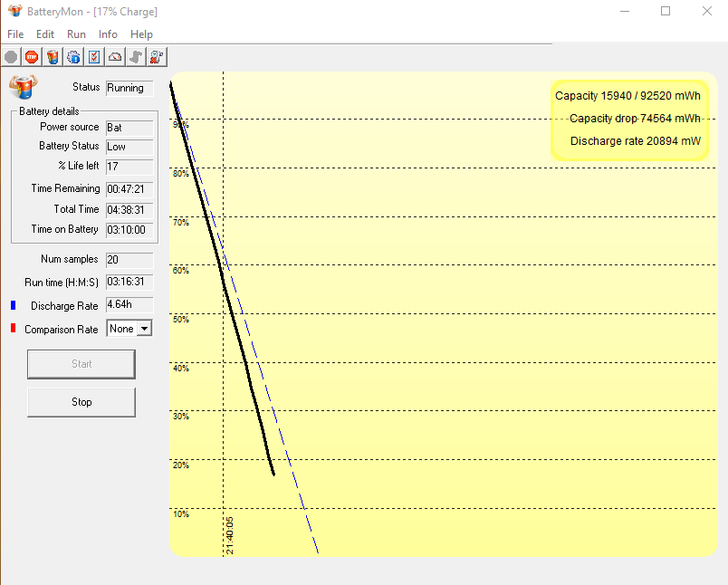Click the last toolbar icon with red X

[157, 57]
